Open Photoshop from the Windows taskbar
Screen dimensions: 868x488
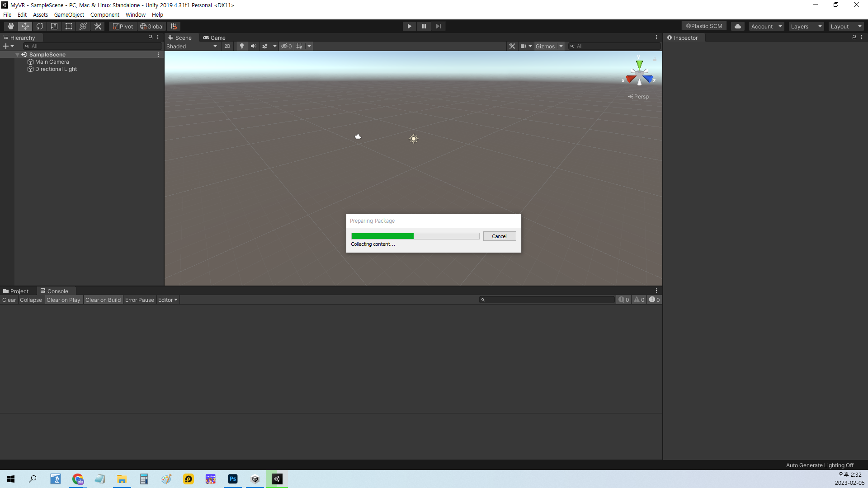tap(233, 479)
